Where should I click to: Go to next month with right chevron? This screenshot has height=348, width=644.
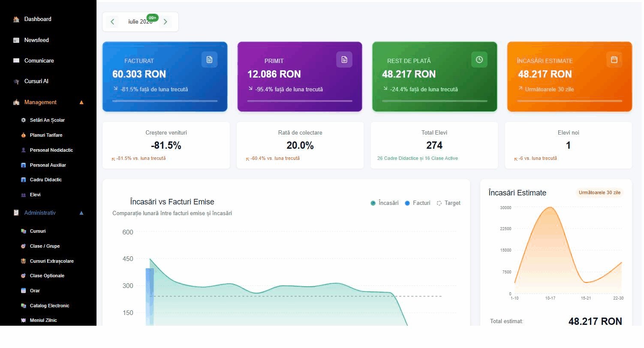[166, 22]
